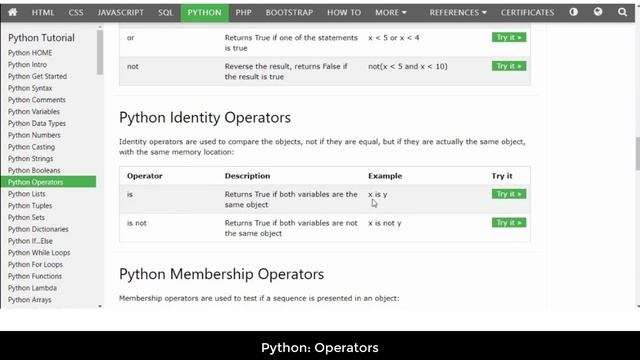Open the globe language icon
640x360 pixels.
tap(598, 12)
